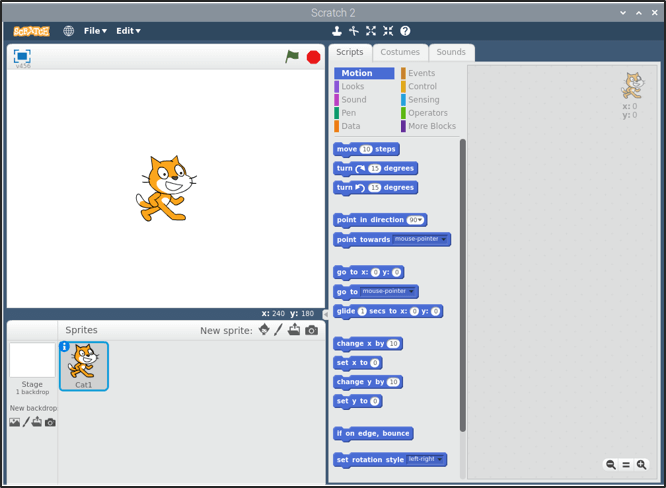
Task: Click clockwise turn degrees value field
Action: 375,168
